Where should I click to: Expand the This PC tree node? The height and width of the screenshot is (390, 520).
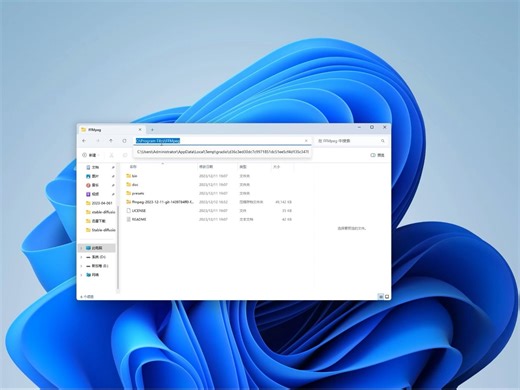pyautogui.click(x=81, y=248)
